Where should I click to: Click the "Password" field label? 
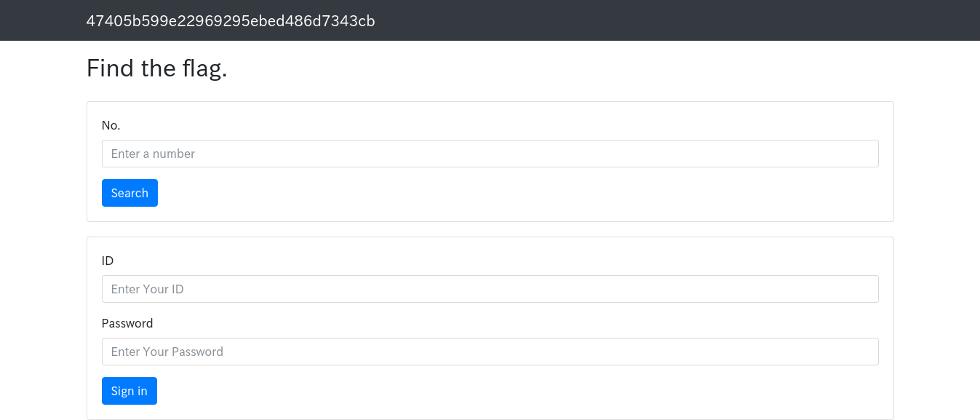127,323
